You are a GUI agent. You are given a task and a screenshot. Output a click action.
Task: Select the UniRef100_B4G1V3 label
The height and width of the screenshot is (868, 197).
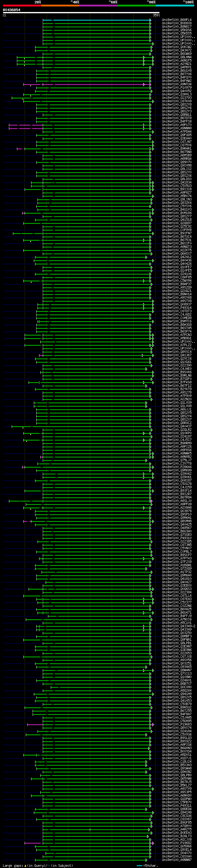coord(177,210)
